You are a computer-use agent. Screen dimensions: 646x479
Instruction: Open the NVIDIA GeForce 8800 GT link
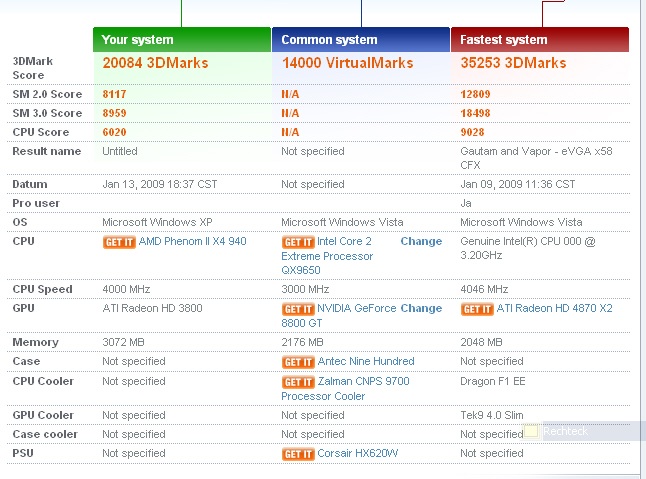tap(339, 315)
